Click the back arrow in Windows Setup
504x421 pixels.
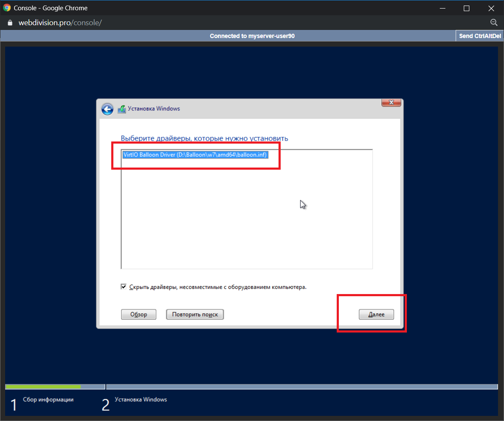click(107, 109)
